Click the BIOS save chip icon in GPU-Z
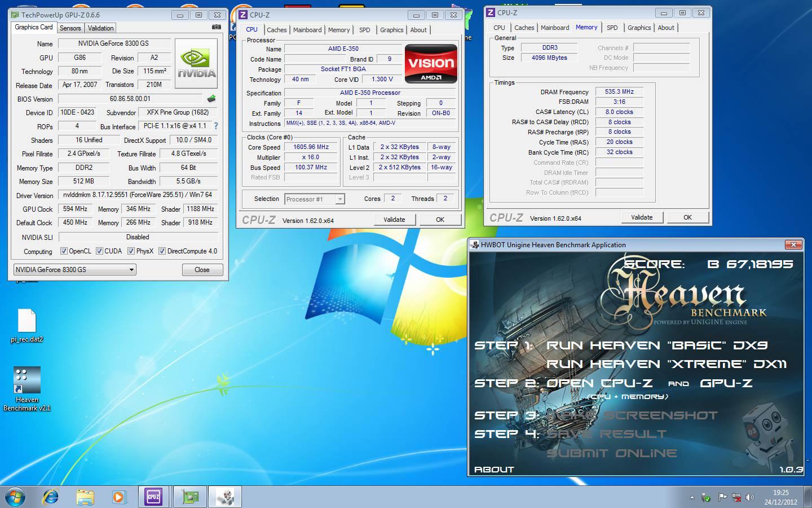 tap(212, 99)
